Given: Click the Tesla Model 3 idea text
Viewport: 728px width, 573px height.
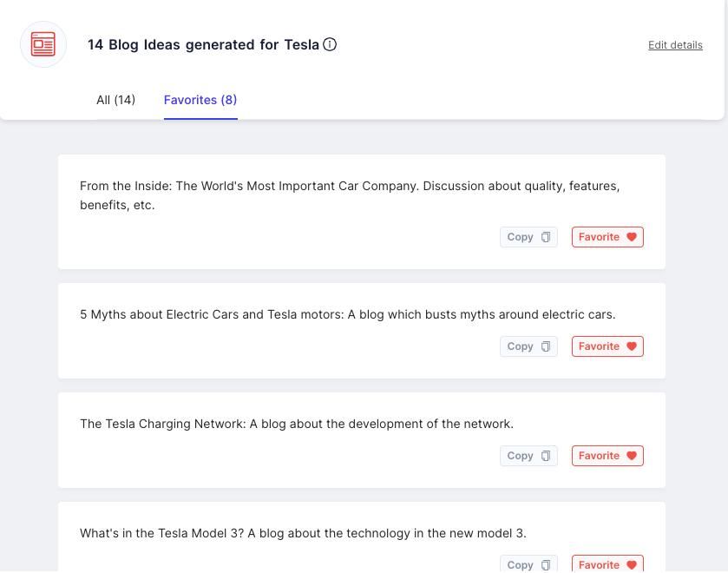Looking at the screenshot, I should point(303,533).
